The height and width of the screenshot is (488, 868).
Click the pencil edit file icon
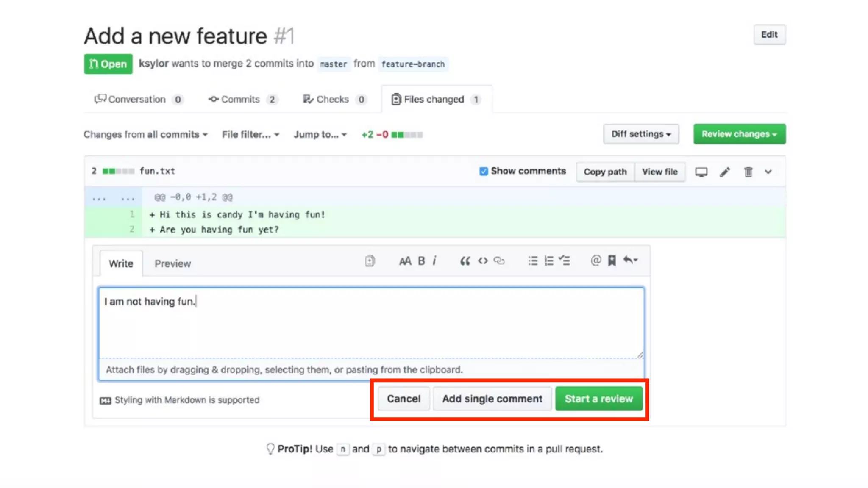(725, 172)
